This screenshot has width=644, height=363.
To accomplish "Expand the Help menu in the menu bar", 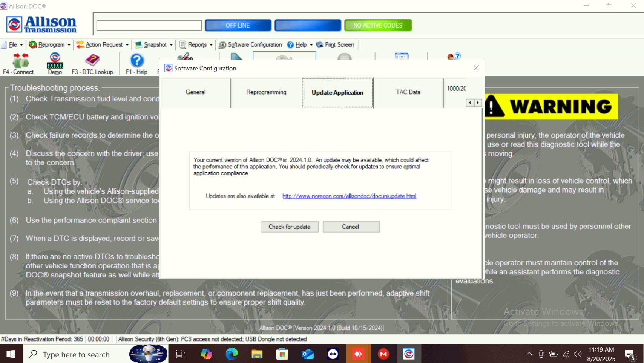I will point(300,45).
